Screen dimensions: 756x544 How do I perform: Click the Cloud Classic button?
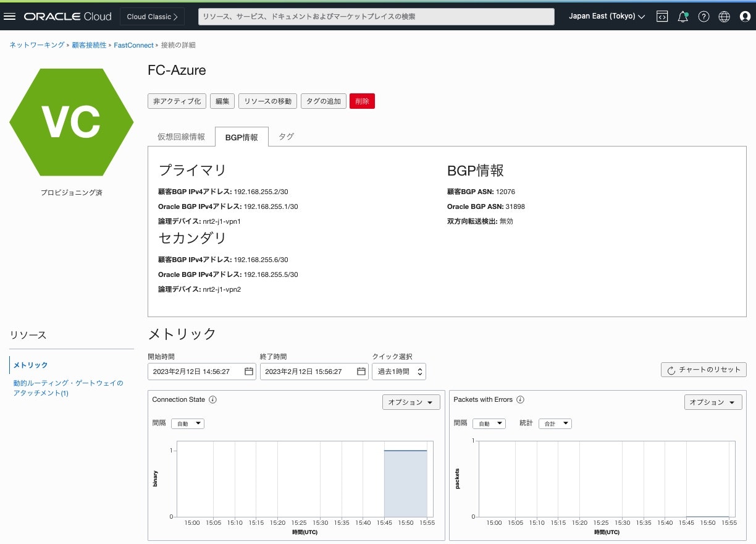(152, 17)
